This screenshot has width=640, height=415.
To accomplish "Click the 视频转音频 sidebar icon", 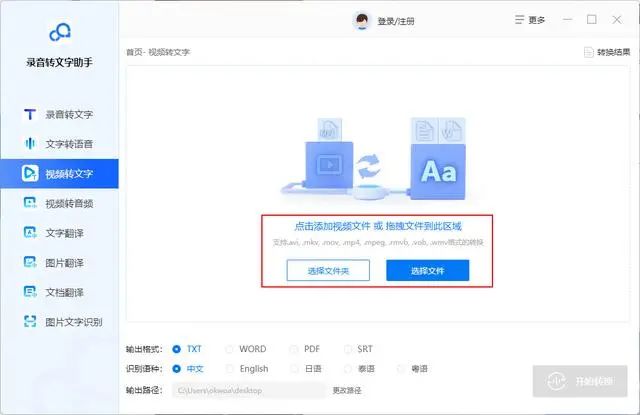I will (x=30, y=203).
